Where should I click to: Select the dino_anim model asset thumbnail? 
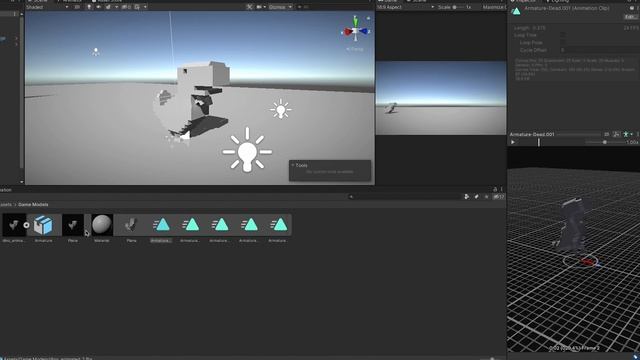[13, 224]
